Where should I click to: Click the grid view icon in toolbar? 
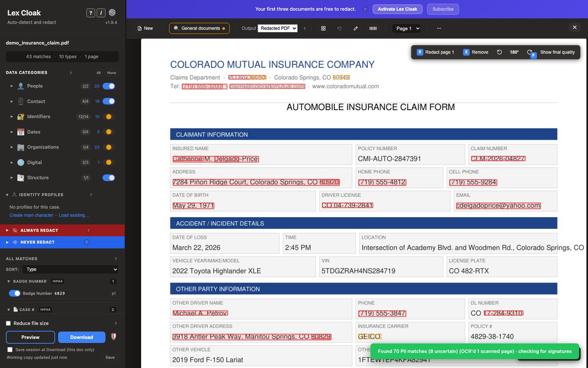tap(323, 28)
